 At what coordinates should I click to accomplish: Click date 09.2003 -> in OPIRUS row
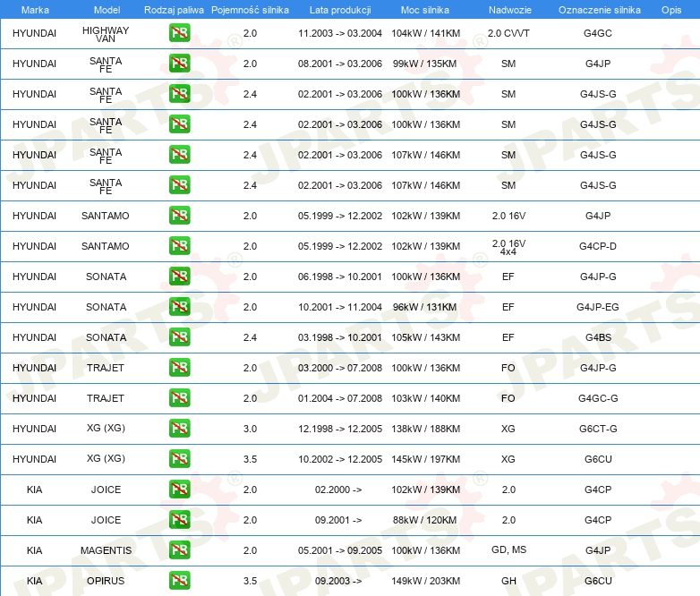pyautogui.click(x=338, y=581)
